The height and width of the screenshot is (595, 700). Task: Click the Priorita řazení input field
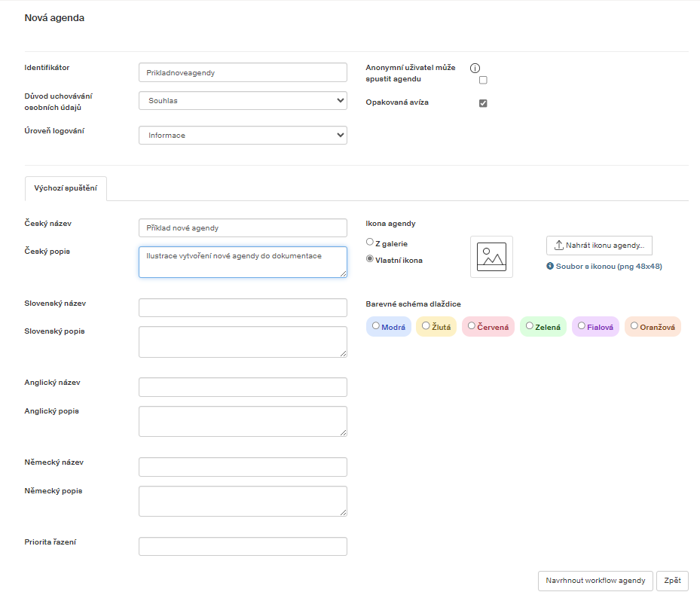pyautogui.click(x=243, y=546)
